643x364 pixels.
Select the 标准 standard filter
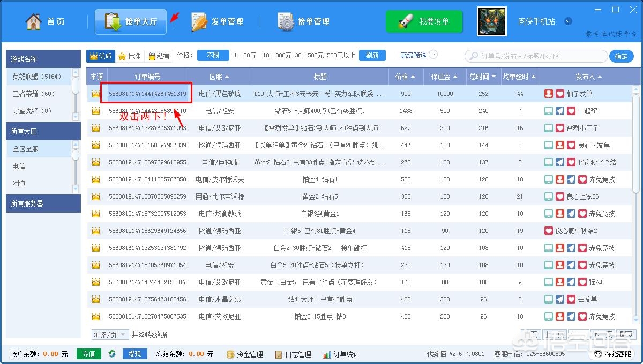pyautogui.click(x=129, y=56)
